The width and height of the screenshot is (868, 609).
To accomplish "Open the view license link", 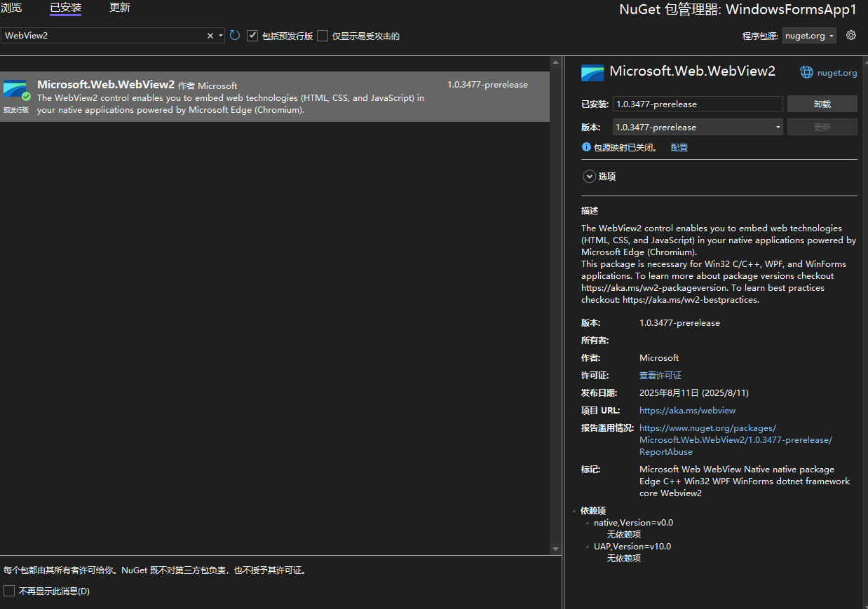I will 660,375.
